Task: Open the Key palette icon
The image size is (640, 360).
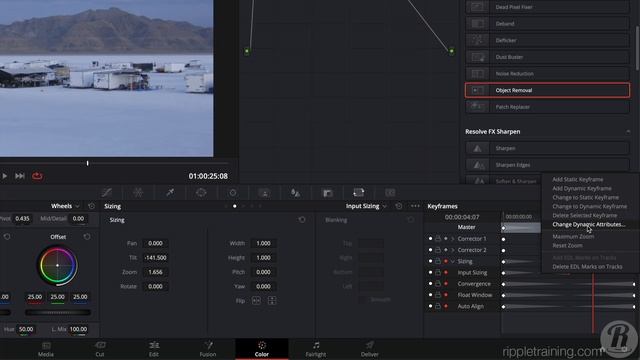Action: pyautogui.click(x=327, y=193)
